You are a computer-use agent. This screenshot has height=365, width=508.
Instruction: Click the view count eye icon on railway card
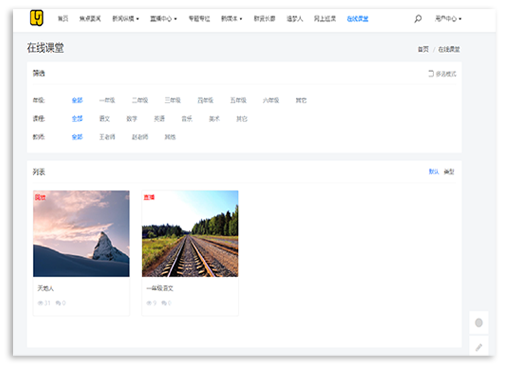[149, 303]
